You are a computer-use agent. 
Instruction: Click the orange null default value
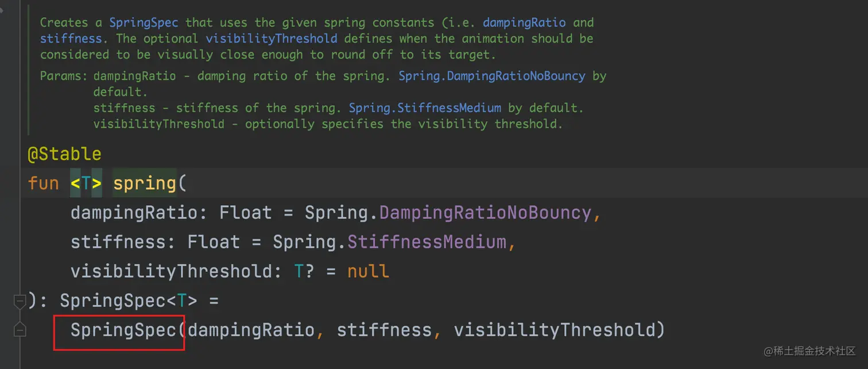pos(368,271)
